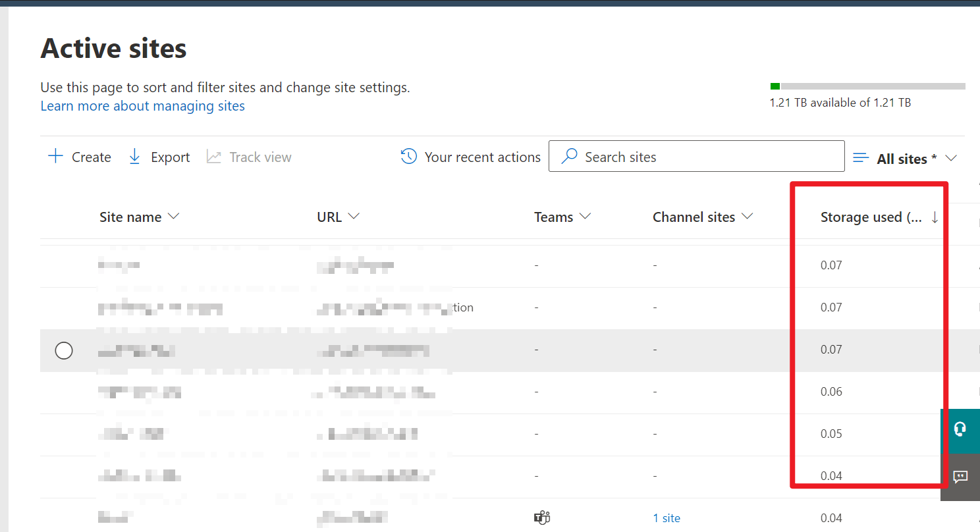Screen dimensions: 980x532
Task: Open the 1 site channel link
Action: pyautogui.click(x=667, y=518)
